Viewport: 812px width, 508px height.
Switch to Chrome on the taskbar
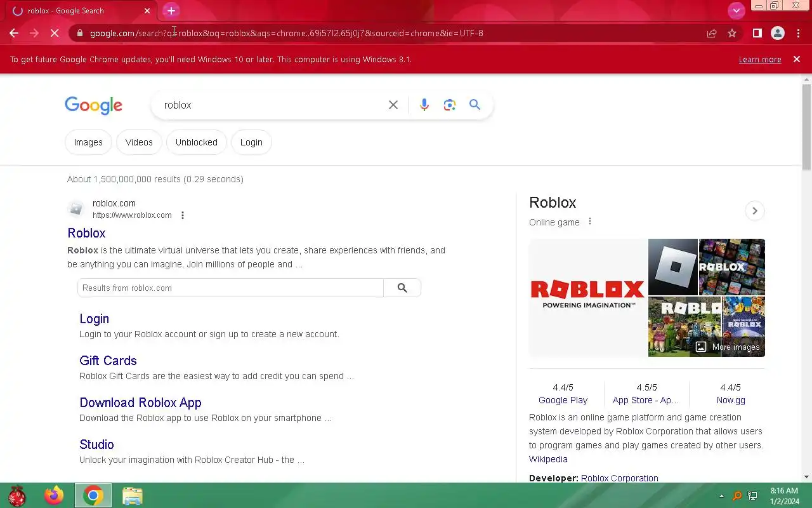[93, 496]
